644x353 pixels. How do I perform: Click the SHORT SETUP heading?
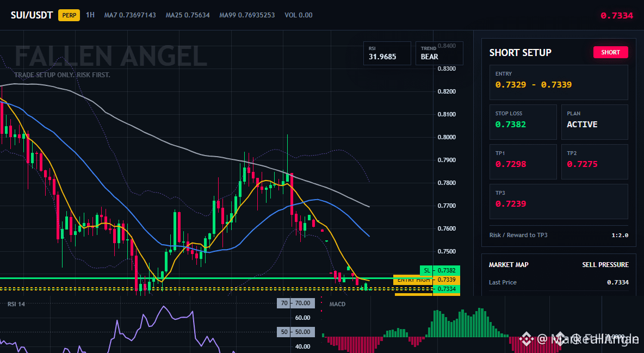520,53
